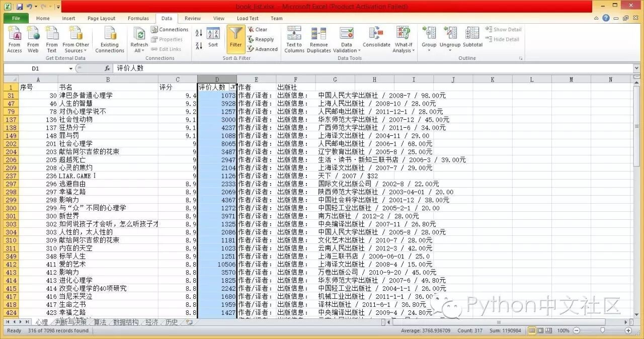Open the File tab

(16, 19)
